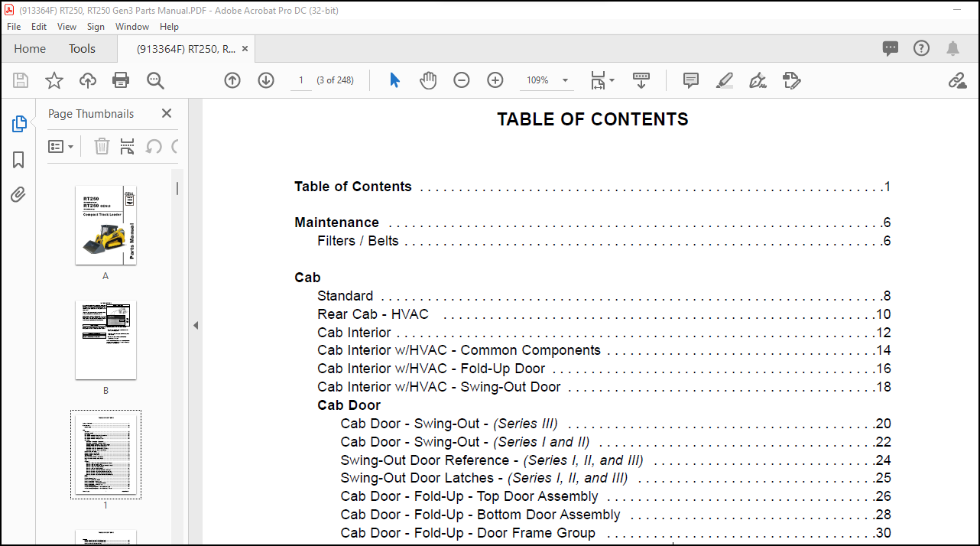Image resolution: width=980 pixels, height=546 pixels.
Task: Select page A cover thumbnail
Action: click(105, 225)
